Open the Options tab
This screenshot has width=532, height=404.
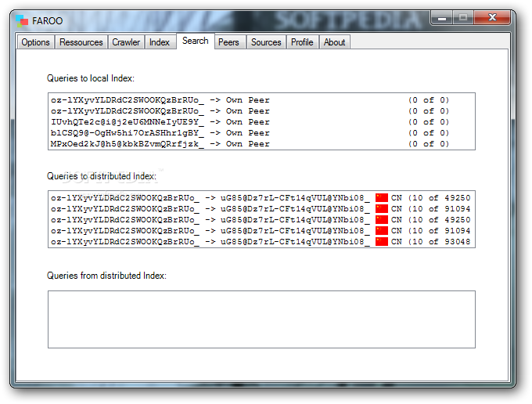click(x=36, y=42)
